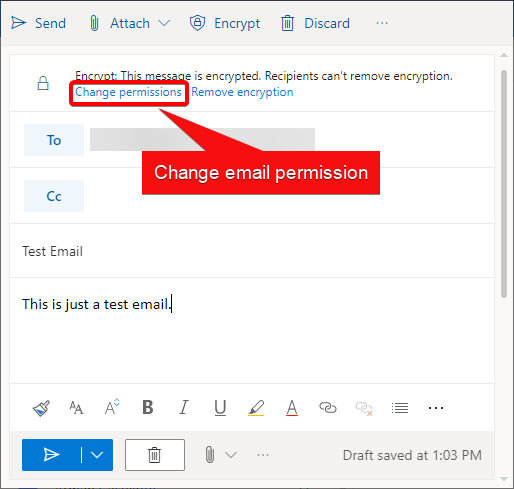Toggle Bold formatting

148,407
